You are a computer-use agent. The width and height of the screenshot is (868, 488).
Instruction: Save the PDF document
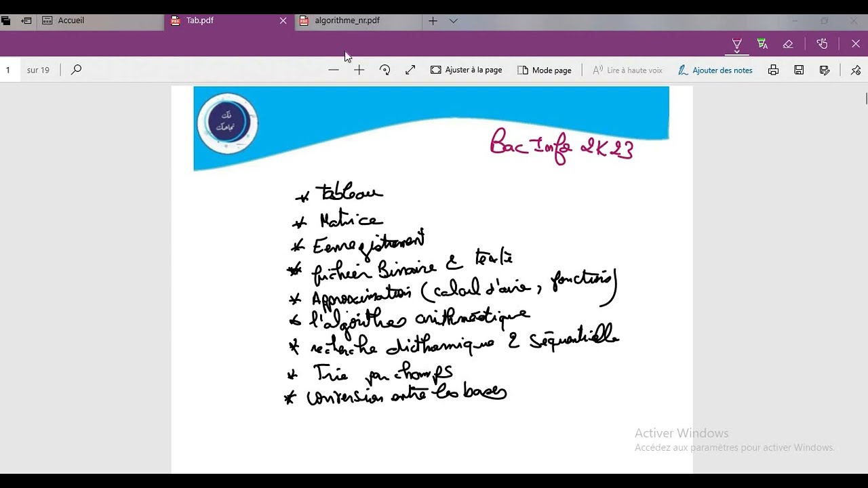click(799, 70)
